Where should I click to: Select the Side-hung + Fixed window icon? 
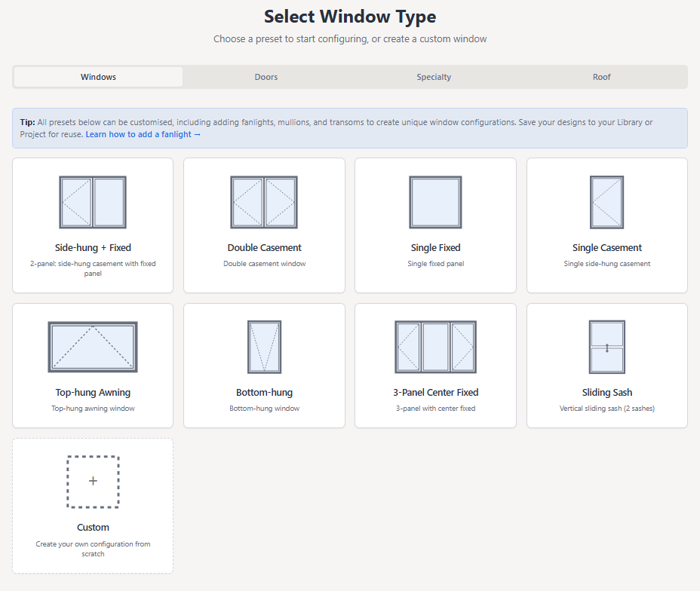(x=93, y=202)
